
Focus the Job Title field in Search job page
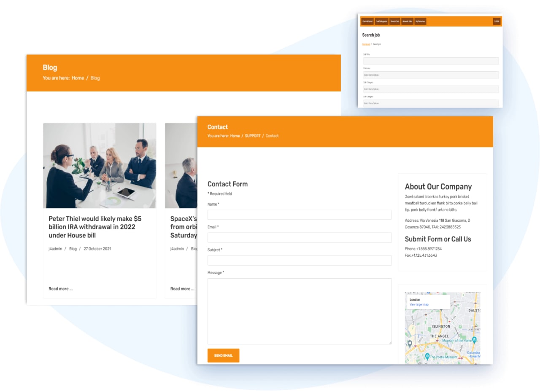click(431, 61)
